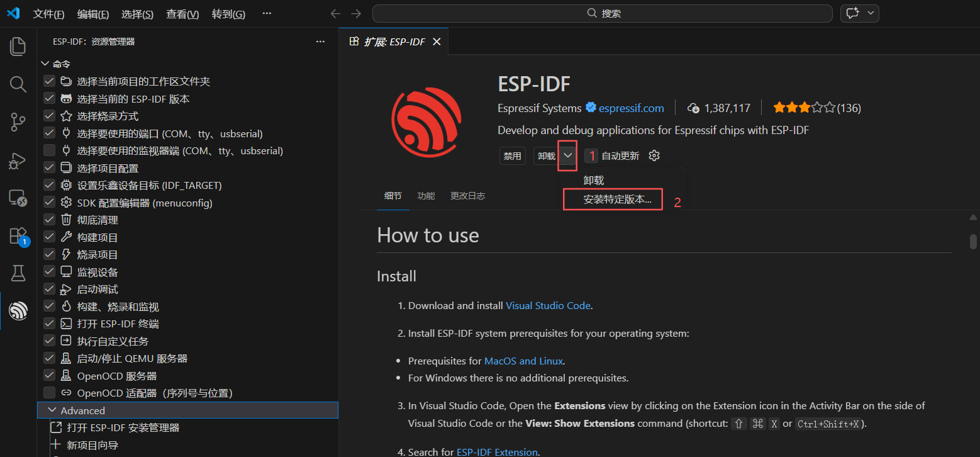The image size is (980, 457).
Task: Click the monitor icon for 监视设备
Action: [x=66, y=272]
